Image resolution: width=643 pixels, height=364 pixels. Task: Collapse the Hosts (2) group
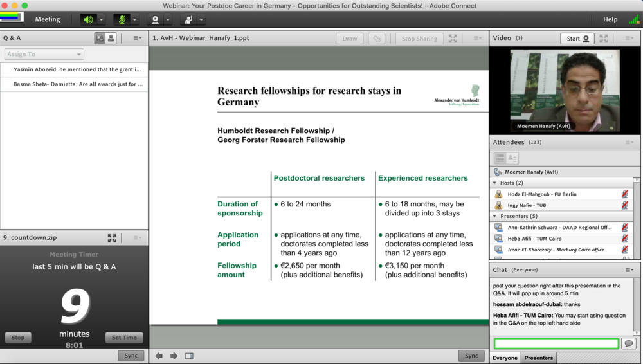coord(494,183)
